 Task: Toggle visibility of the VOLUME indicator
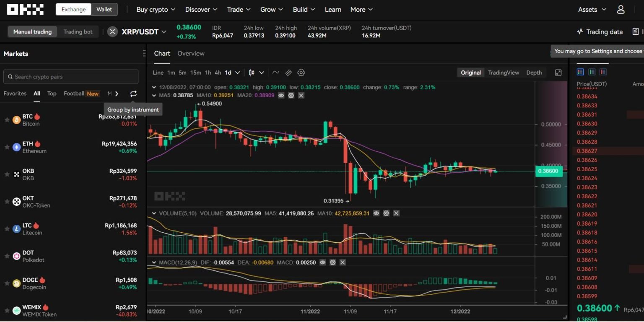coord(376,213)
